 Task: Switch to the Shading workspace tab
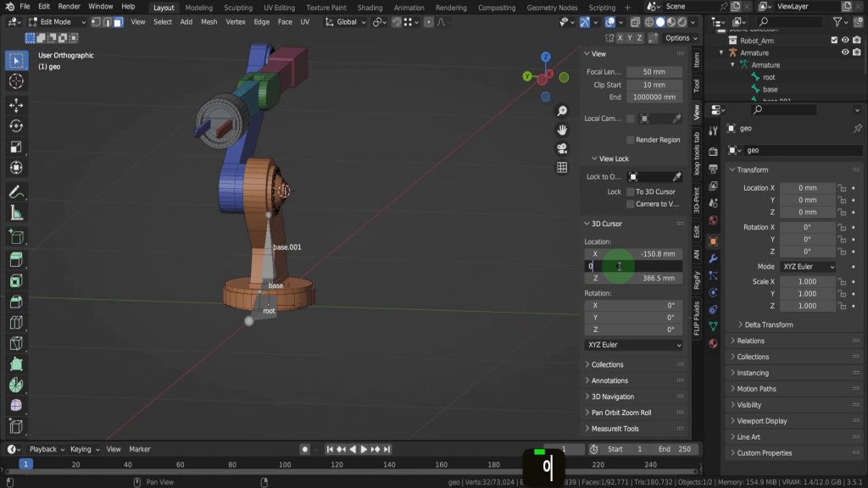pos(370,8)
